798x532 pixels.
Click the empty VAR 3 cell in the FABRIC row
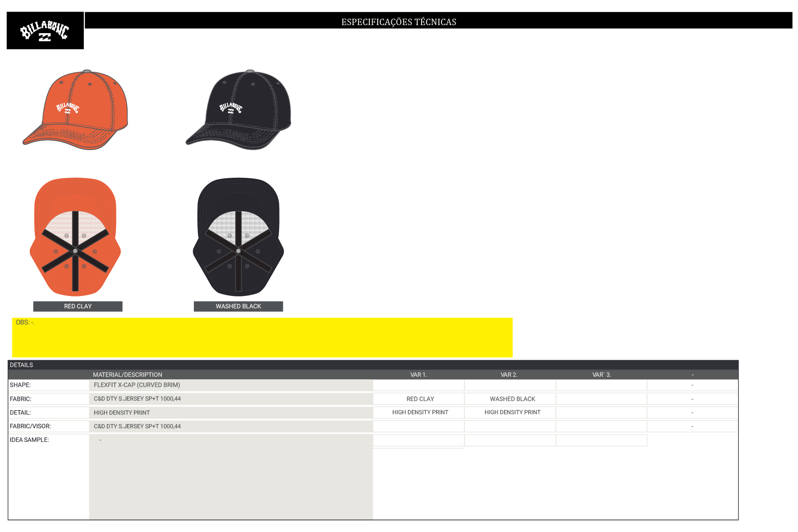[x=601, y=399]
